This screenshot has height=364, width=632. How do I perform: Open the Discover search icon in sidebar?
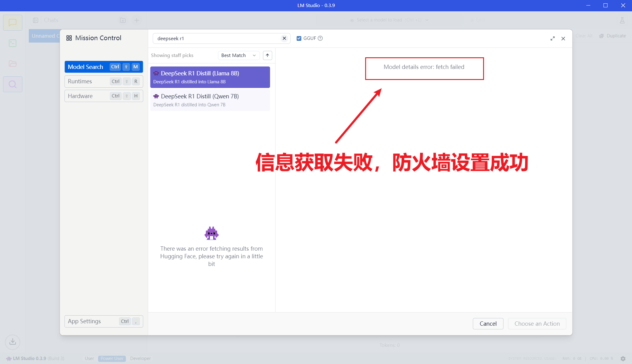(13, 84)
